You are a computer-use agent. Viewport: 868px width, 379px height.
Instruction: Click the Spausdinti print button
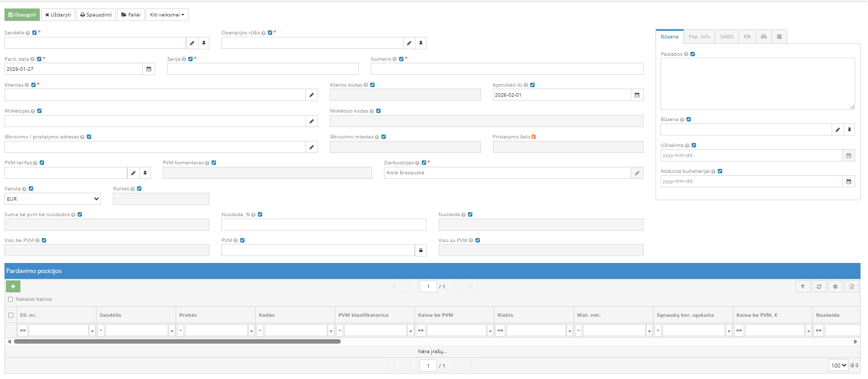click(x=96, y=15)
